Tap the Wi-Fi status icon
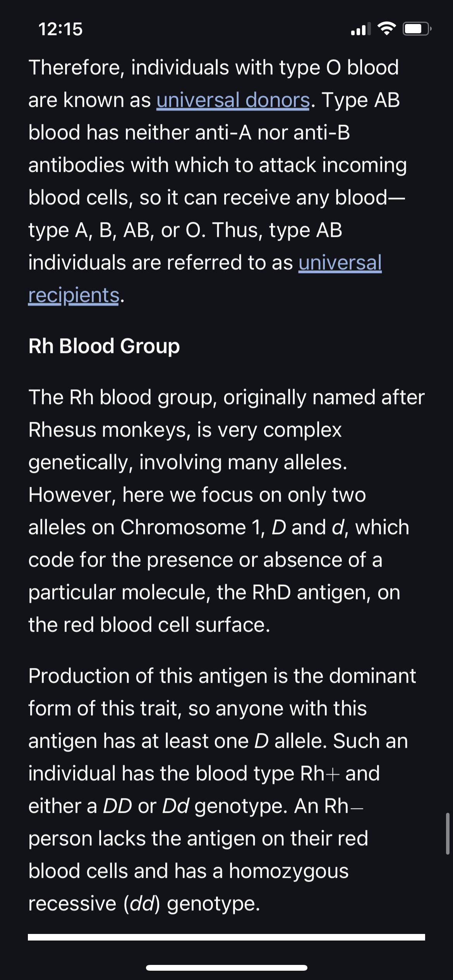The image size is (453, 980). (386, 29)
